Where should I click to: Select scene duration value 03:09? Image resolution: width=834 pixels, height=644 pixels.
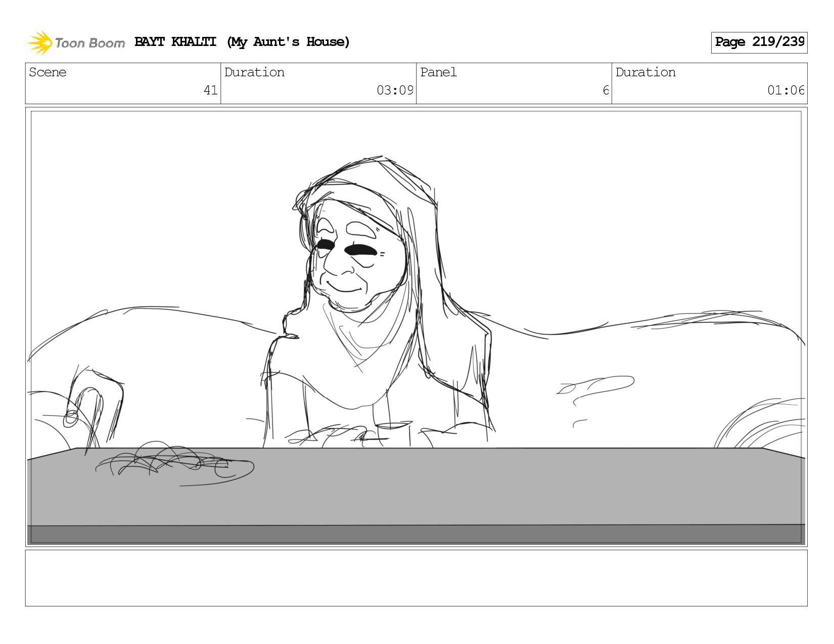point(395,90)
